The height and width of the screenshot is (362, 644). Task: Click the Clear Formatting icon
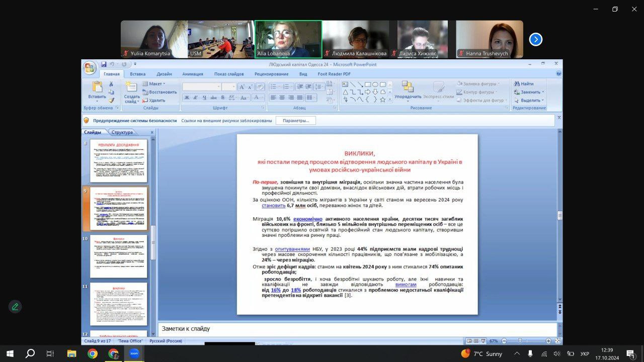pos(260,86)
